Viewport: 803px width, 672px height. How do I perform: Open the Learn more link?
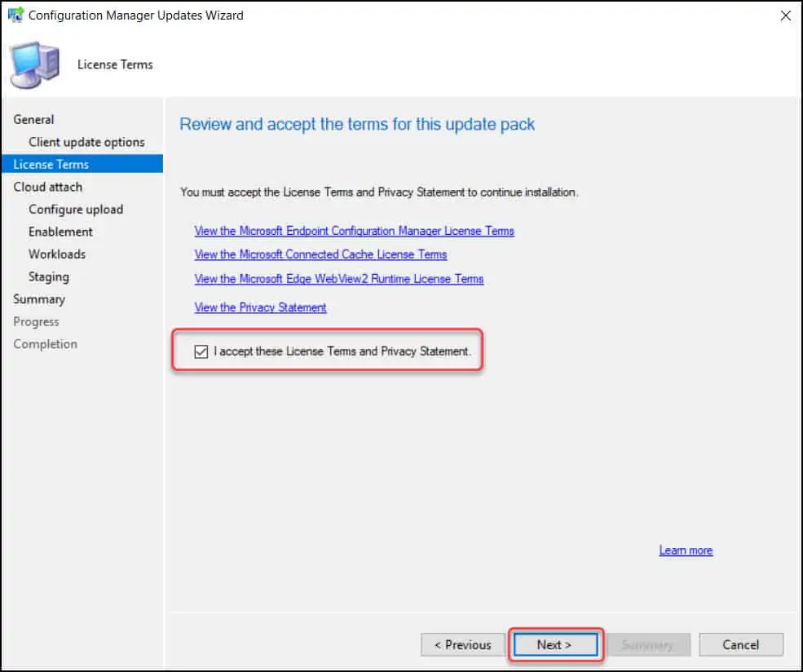tap(686, 550)
